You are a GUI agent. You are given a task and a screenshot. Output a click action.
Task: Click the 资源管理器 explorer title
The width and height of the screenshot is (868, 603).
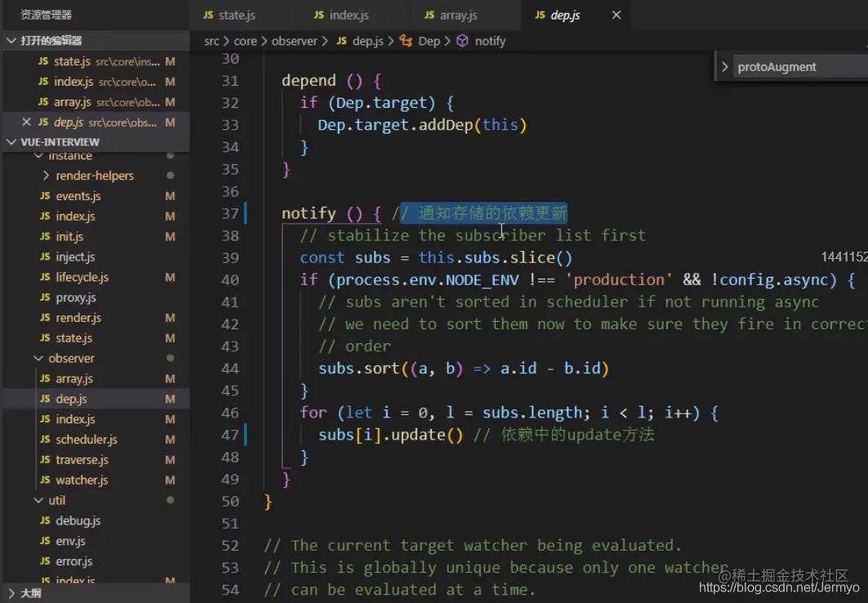coord(47,15)
